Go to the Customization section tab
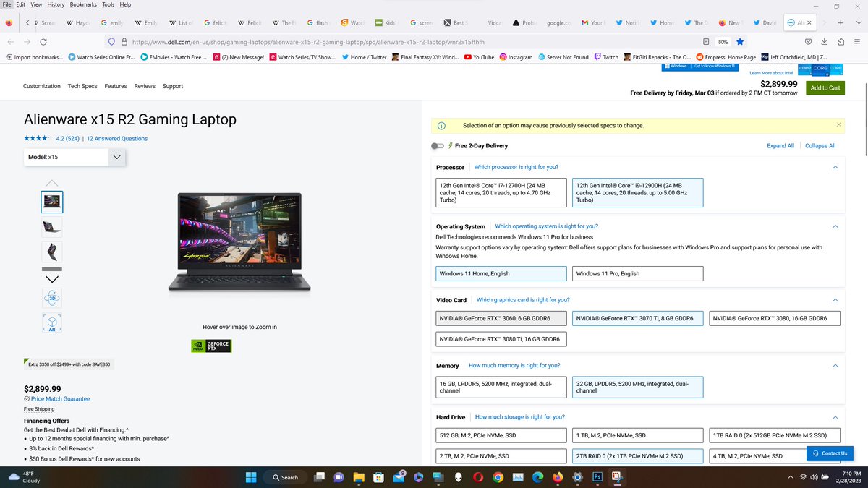Image resolution: width=868 pixels, height=488 pixels. [42, 86]
